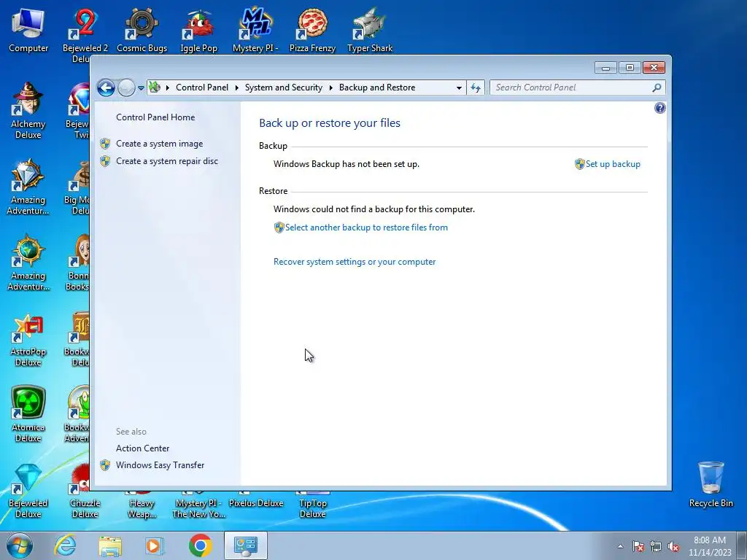747x560 pixels.
Task: Click the taskbar clock and date
Action: click(x=709, y=546)
